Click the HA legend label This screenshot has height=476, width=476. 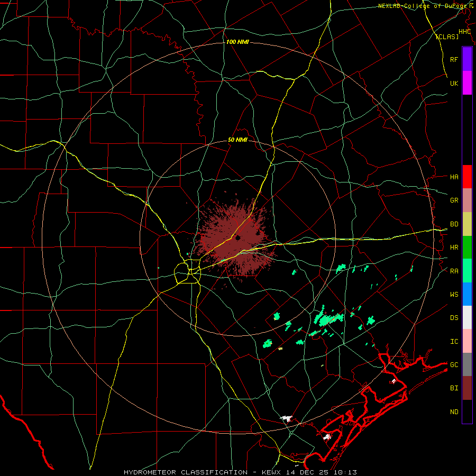point(454,177)
